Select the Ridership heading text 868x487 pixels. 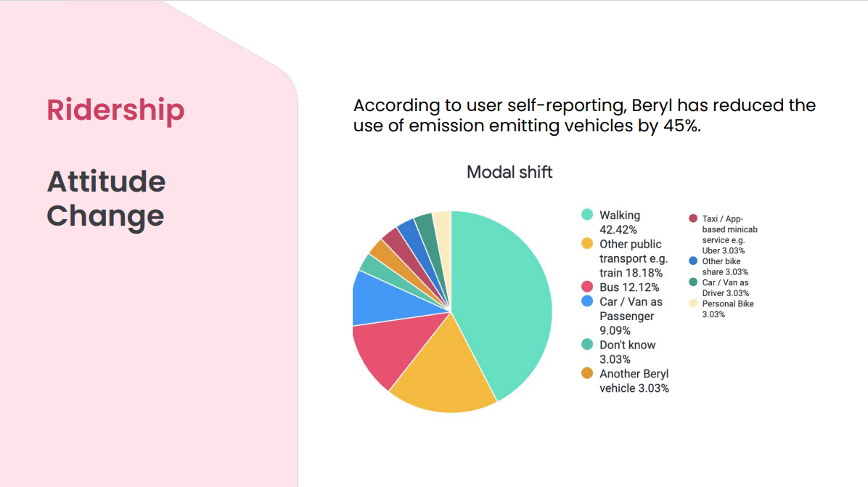pyautogui.click(x=116, y=110)
